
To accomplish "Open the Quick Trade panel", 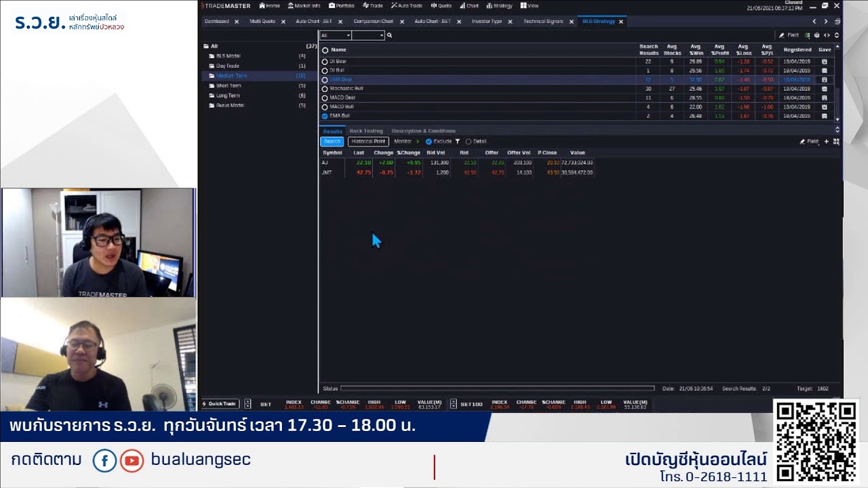I will (x=219, y=404).
